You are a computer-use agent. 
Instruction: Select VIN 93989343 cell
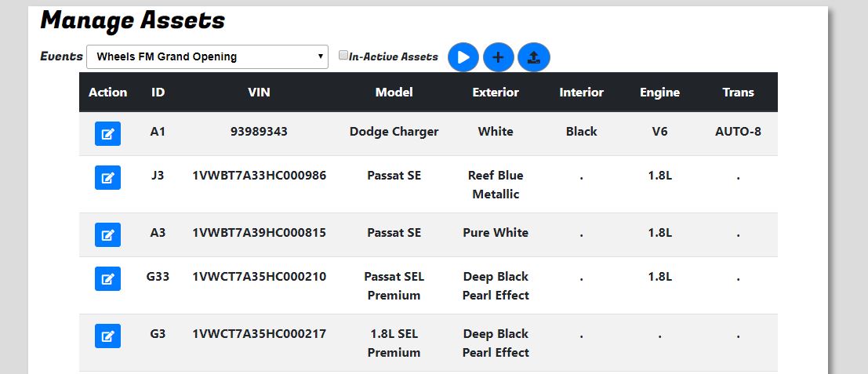[x=259, y=132]
